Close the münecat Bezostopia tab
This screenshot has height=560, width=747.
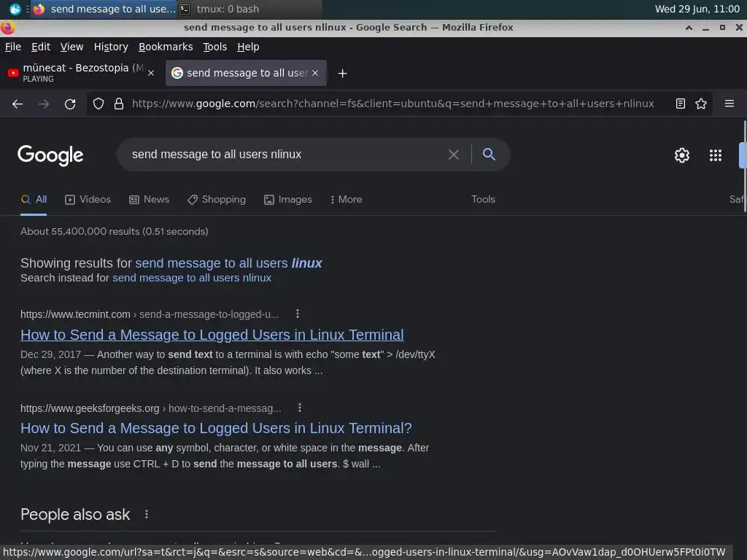pos(151,74)
